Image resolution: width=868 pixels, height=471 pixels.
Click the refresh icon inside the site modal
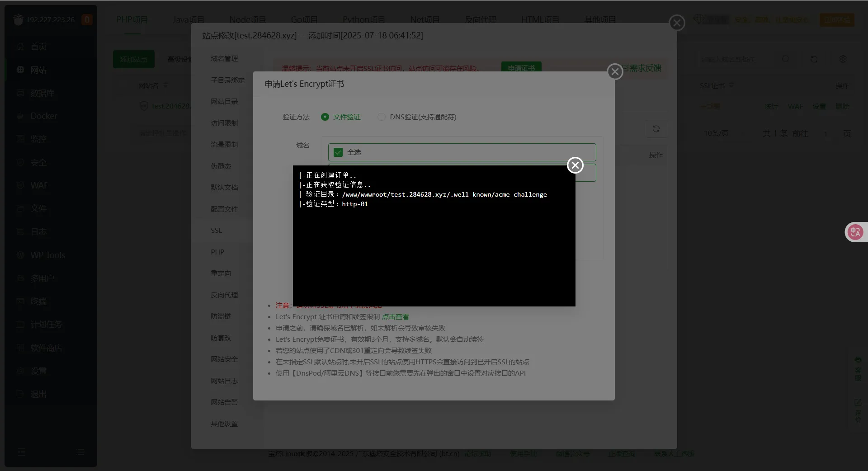pos(656,129)
